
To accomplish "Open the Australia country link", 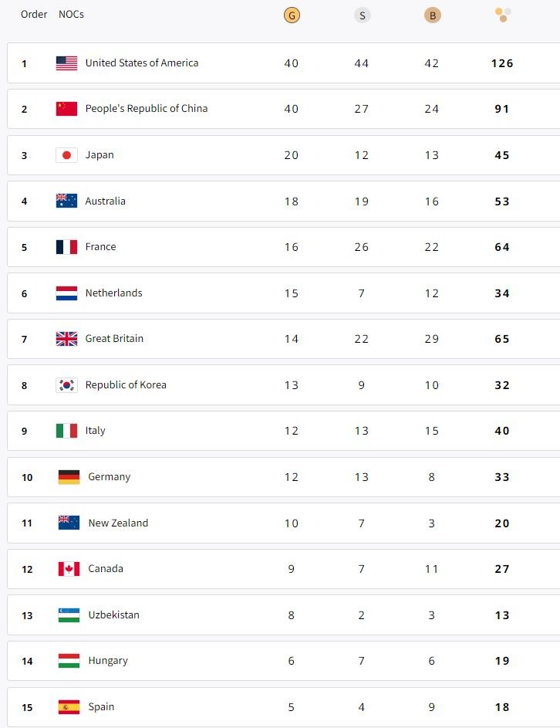I will click(106, 201).
